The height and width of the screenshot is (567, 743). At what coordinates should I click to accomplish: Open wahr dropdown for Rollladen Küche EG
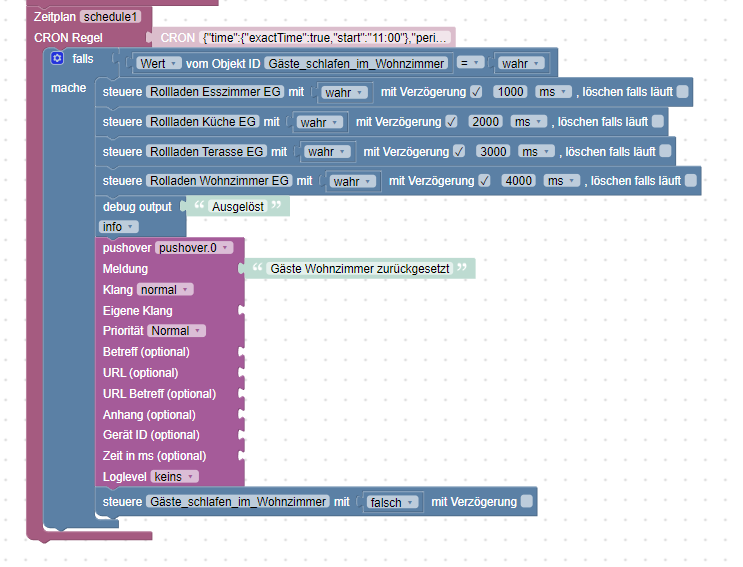click(x=319, y=122)
